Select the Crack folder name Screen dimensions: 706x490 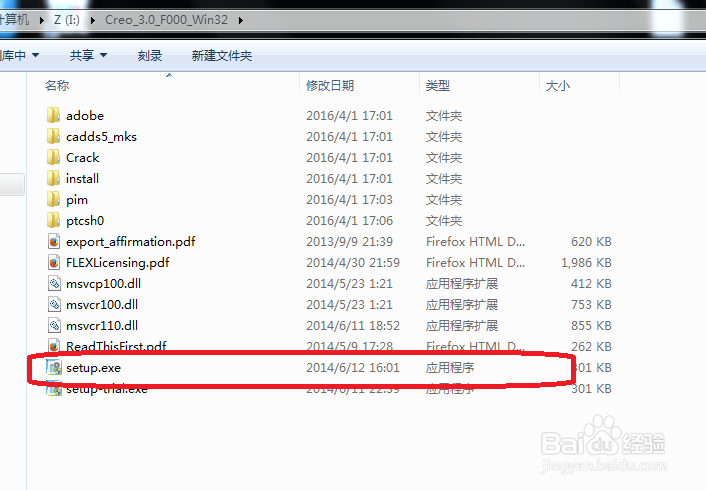[82, 158]
